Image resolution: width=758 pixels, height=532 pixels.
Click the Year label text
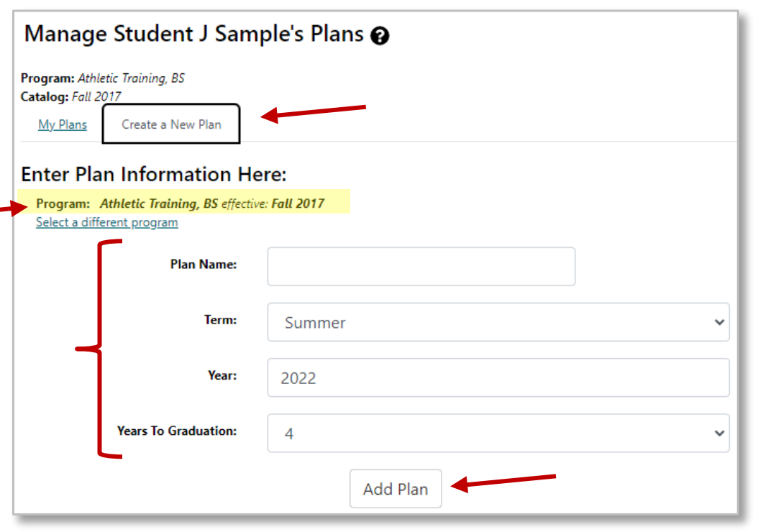[x=223, y=375]
